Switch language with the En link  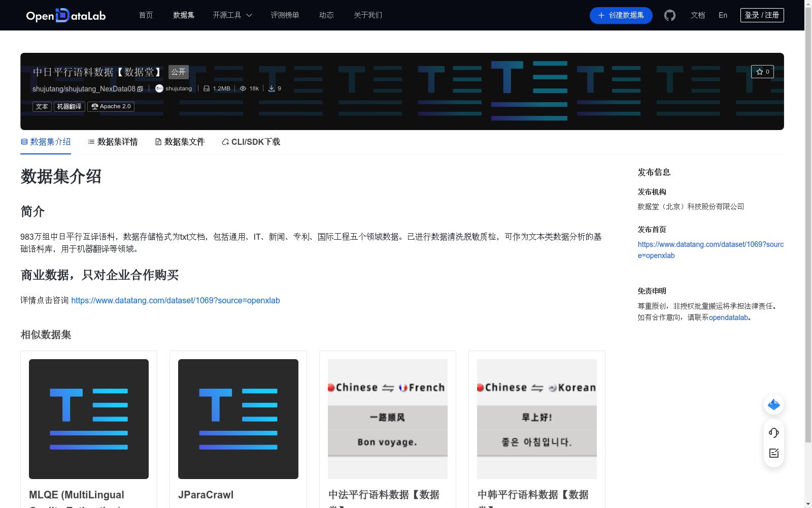click(x=723, y=15)
